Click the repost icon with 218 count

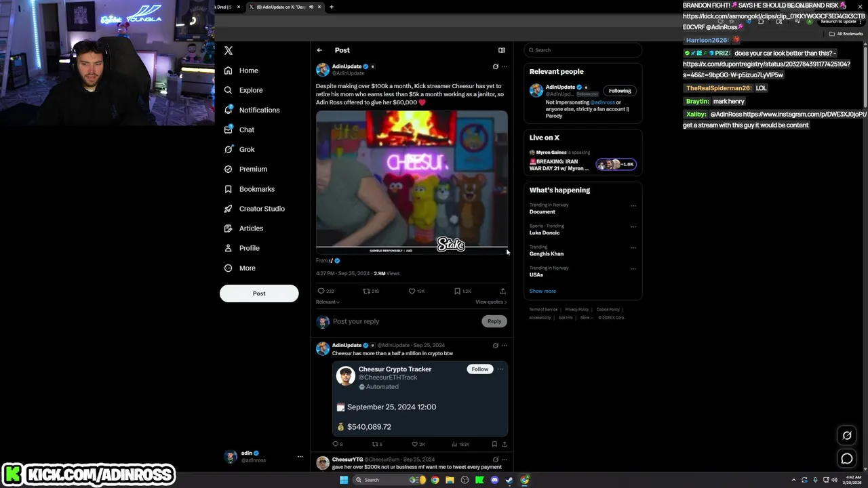[366, 291]
